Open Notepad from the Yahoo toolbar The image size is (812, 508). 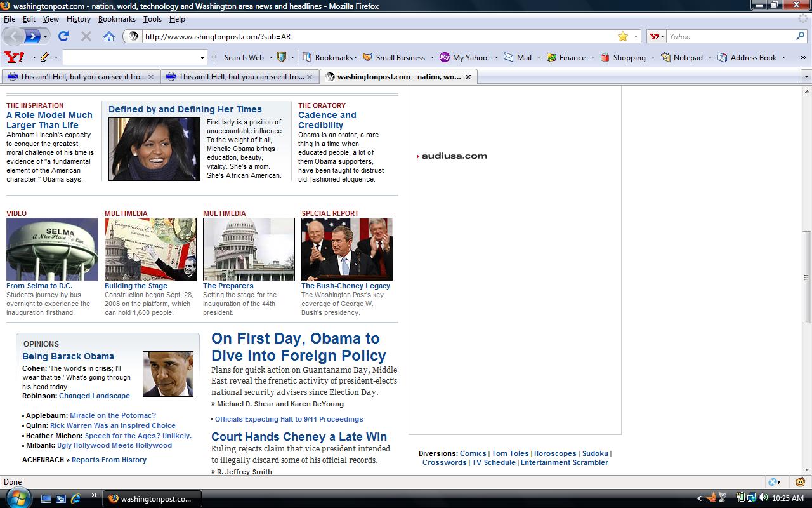682,57
